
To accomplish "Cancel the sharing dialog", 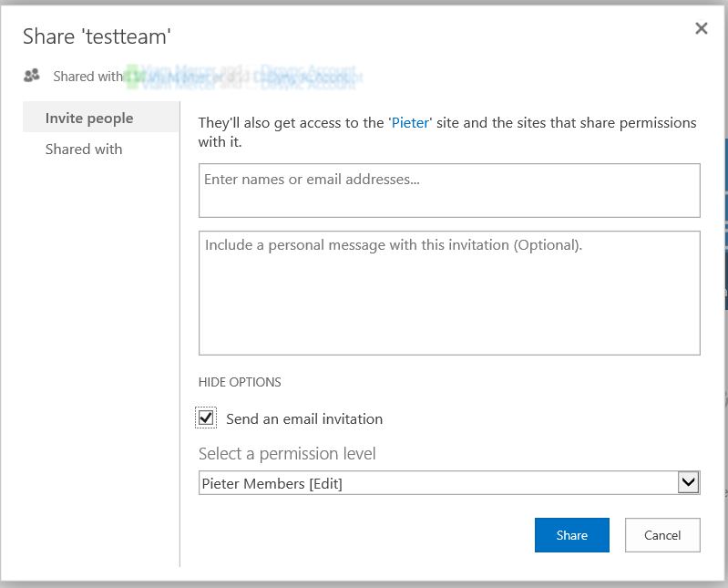I will tap(662, 535).
